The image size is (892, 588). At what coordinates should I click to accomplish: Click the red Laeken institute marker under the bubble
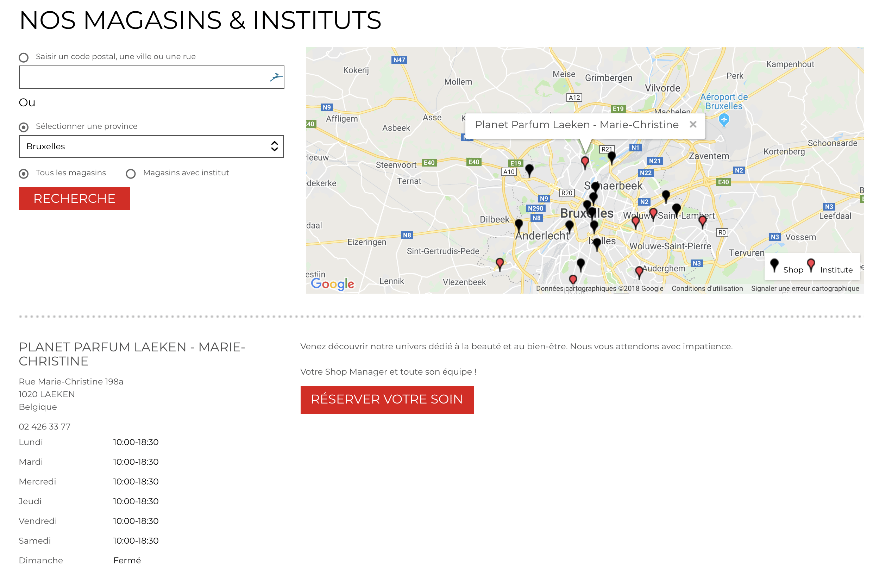[585, 163]
